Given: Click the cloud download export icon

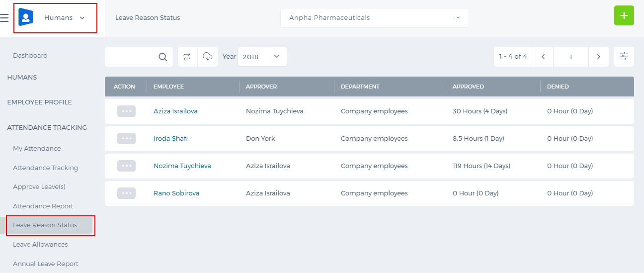Looking at the screenshot, I should pyautogui.click(x=208, y=57).
